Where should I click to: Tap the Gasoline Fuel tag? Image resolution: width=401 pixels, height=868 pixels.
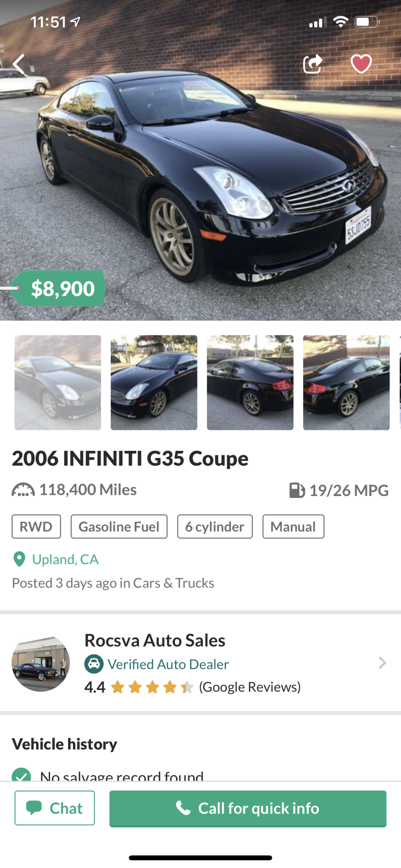(119, 527)
